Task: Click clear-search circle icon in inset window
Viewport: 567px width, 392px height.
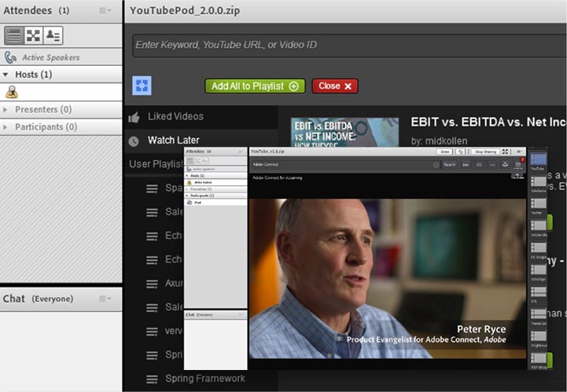Action: tap(436, 165)
